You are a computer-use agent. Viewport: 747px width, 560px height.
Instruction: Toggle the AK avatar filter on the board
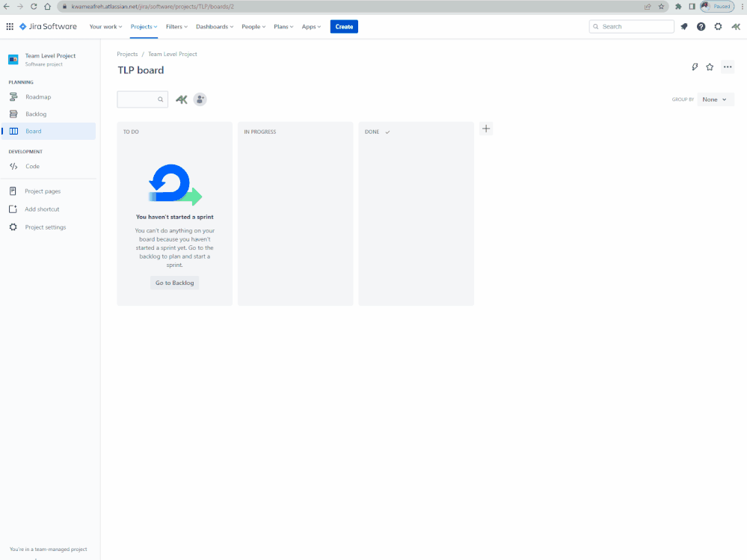(x=181, y=99)
